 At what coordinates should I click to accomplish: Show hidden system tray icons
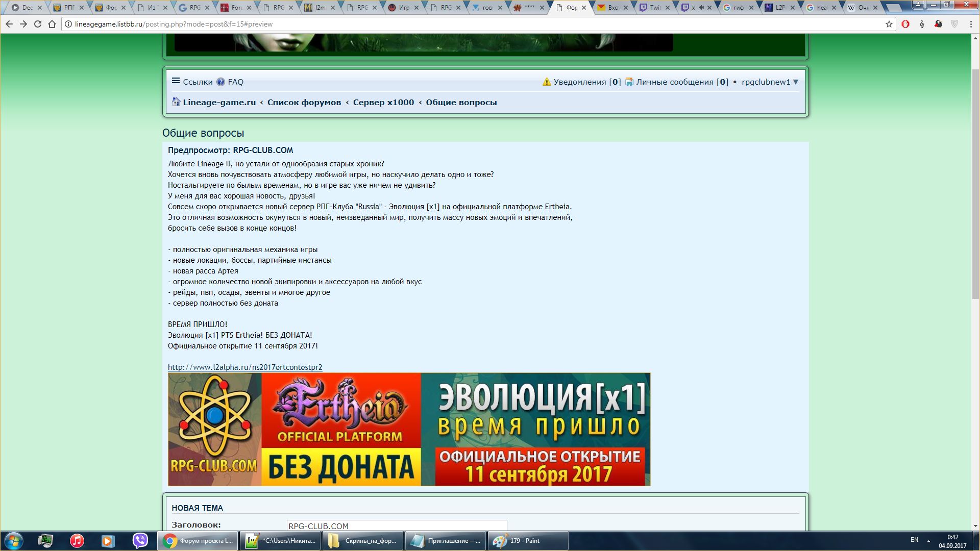tap(928, 541)
